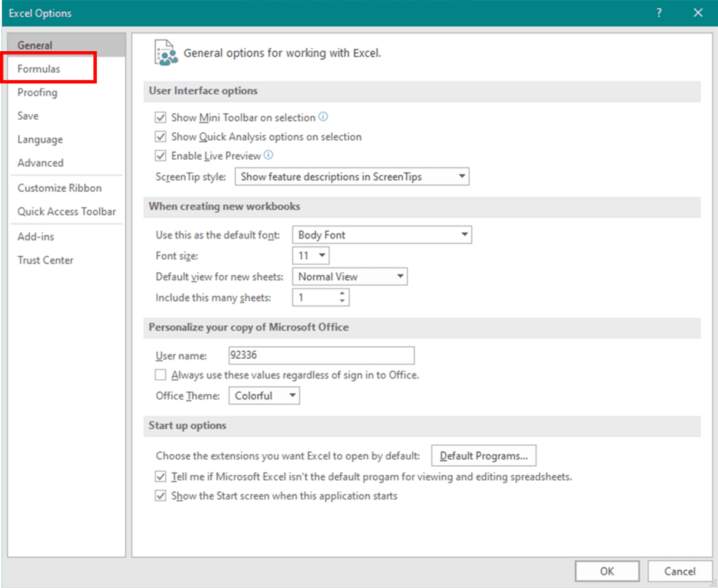Click the User name input field
The image size is (718, 588).
pos(320,355)
